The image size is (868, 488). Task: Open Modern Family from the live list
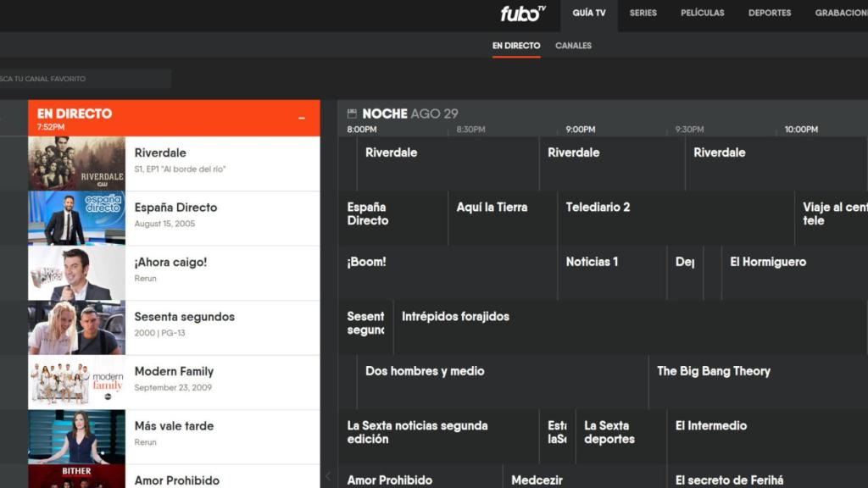click(x=174, y=381)
